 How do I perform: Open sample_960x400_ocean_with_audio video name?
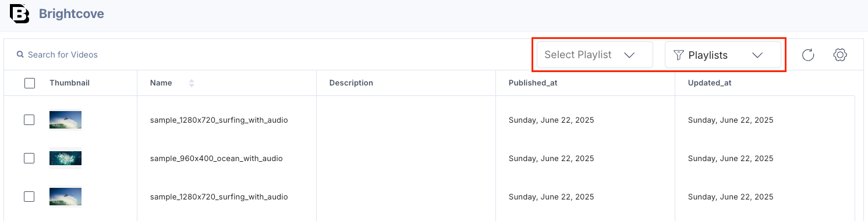coord(217,158)
